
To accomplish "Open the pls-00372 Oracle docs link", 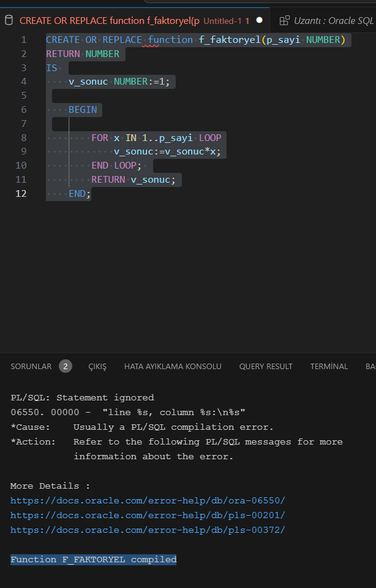I will (148, 530).
